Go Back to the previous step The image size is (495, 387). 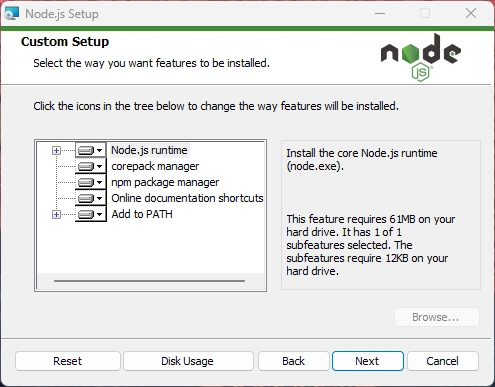tap(294, 361)
